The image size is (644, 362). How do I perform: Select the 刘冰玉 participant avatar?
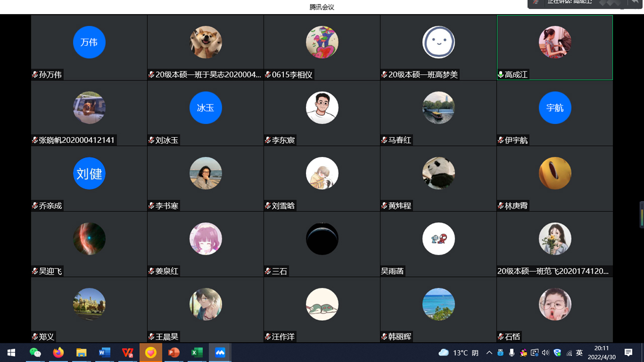(205, 108)
